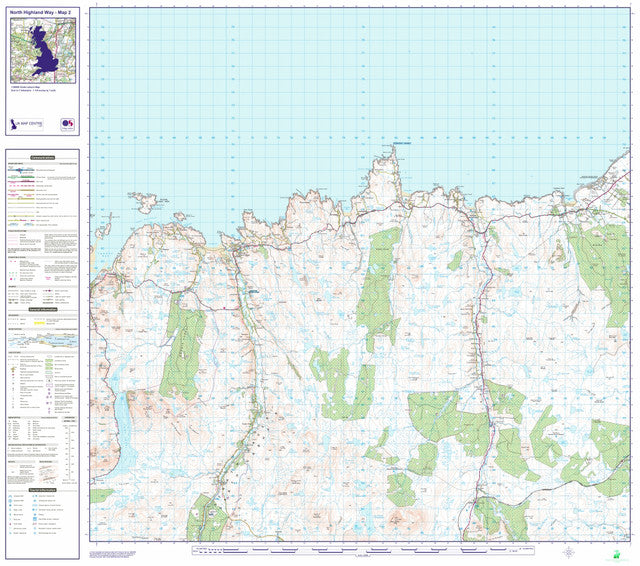Click the North Highland Way - Map 2 title
The width and height of the screenshot is (640, 566).
pos(42,11)
